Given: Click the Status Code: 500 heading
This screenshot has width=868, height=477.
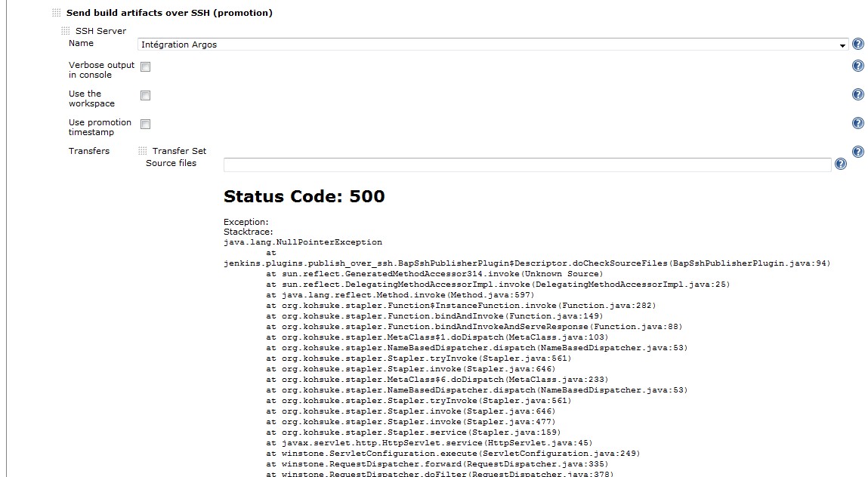Looking at the screenshot, I should [304, 196].
